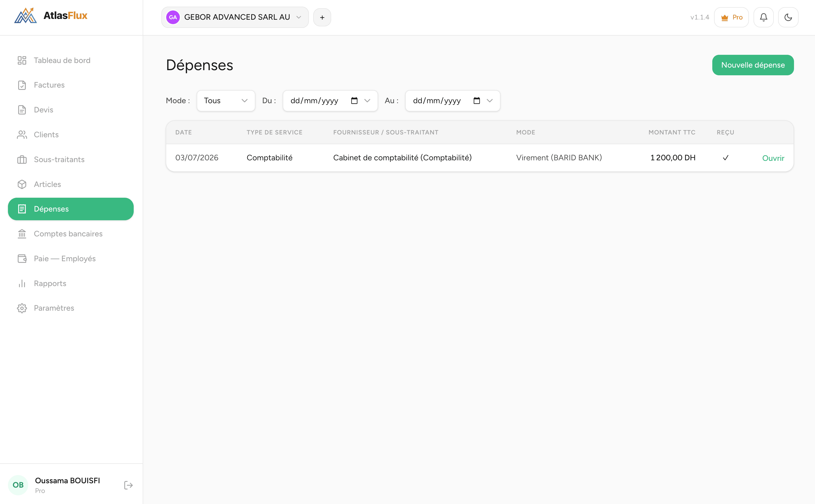This screenshot has height=504, width=815.
Task: Click the Factures document icon
Action: (22, 85)
